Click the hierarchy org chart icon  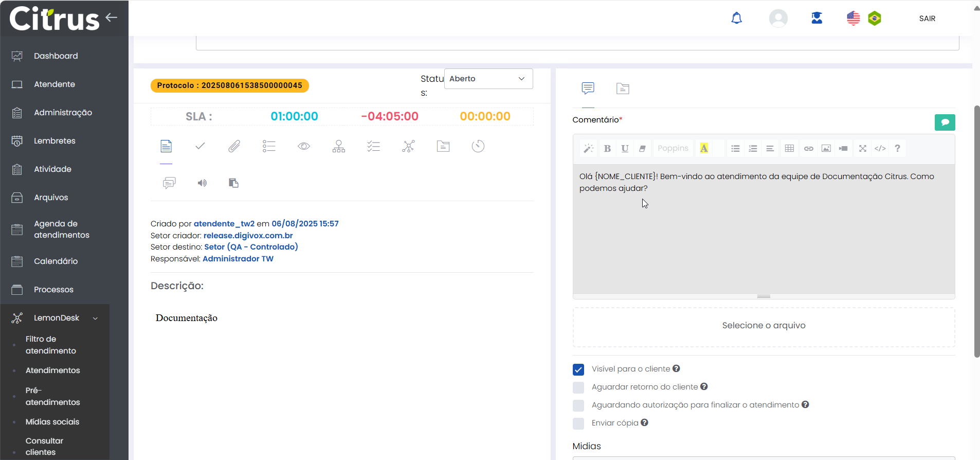pyautogui.click(x=339, y=147)
